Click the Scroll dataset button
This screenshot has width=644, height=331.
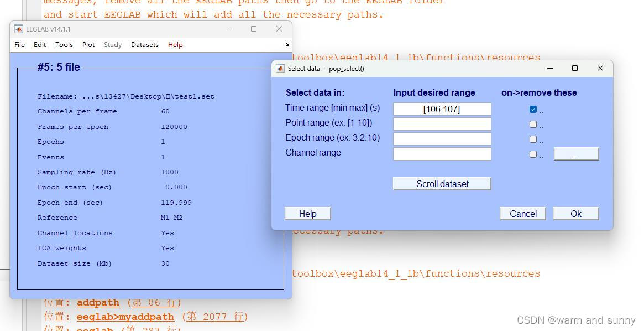click(x=442, y=184)
